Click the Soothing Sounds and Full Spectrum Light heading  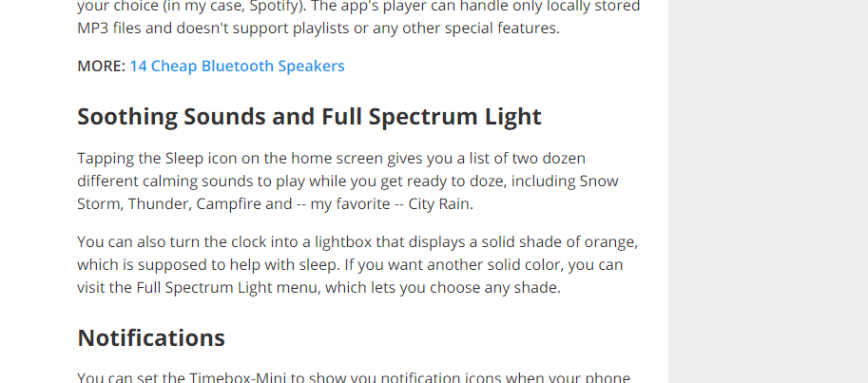309,117
